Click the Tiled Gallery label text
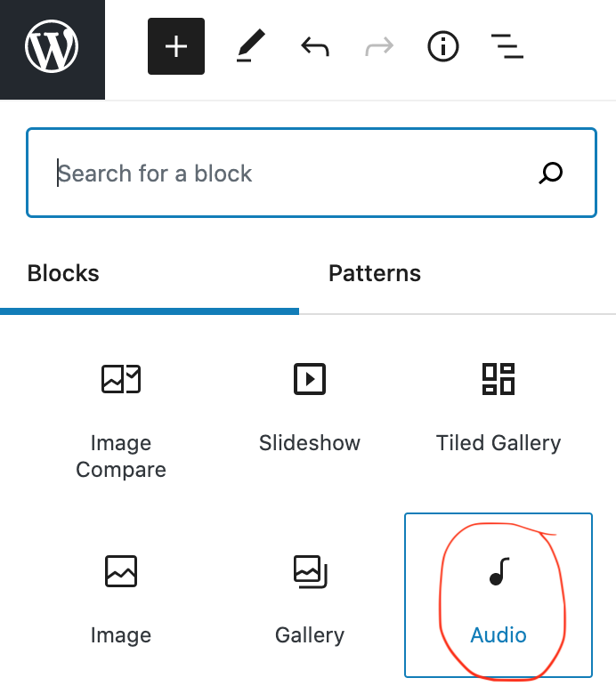 498,443
